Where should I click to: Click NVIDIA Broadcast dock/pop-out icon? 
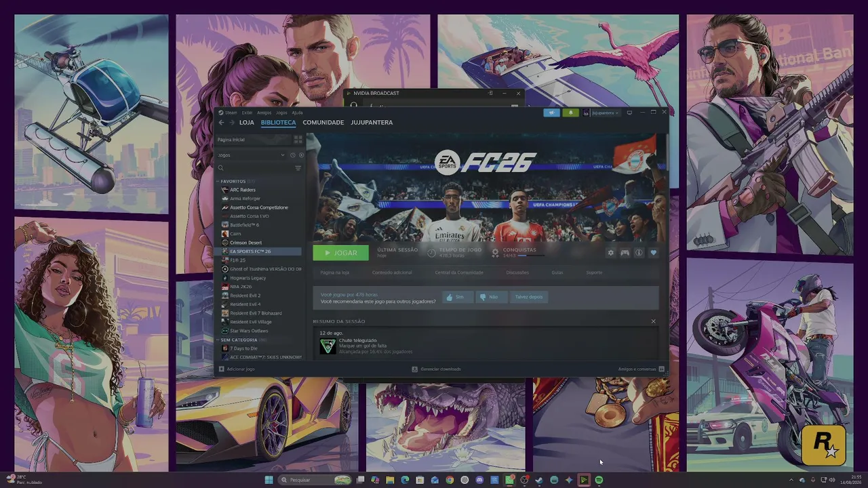(490, 93)
